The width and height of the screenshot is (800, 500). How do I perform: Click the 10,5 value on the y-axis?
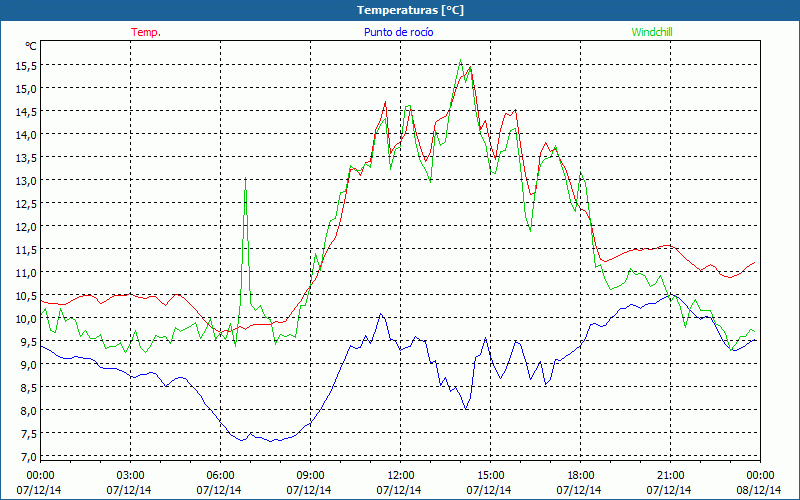(26, 295)
